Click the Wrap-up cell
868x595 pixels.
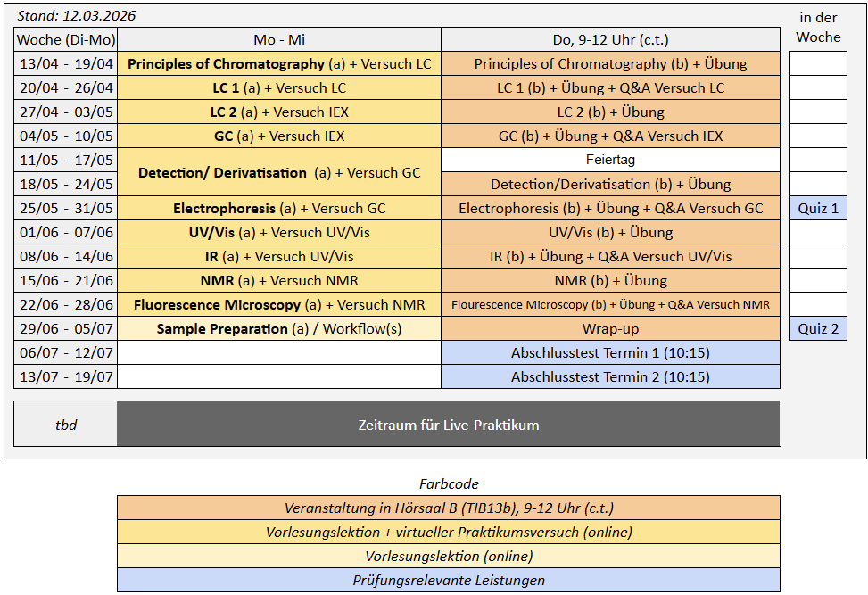tap(610, 329)
